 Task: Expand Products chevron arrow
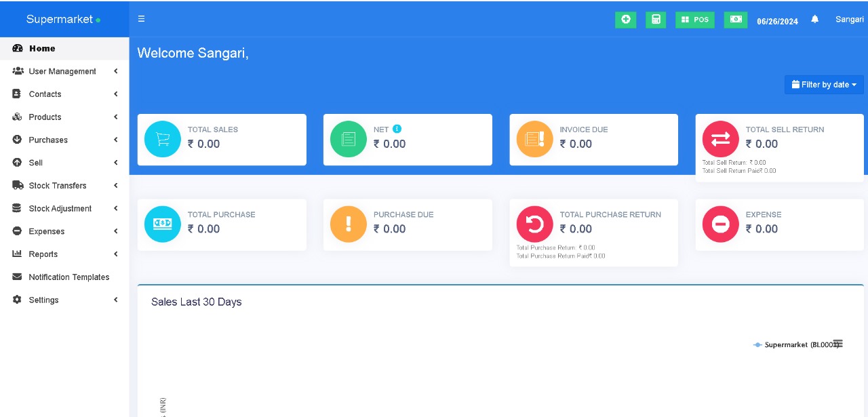116,117
